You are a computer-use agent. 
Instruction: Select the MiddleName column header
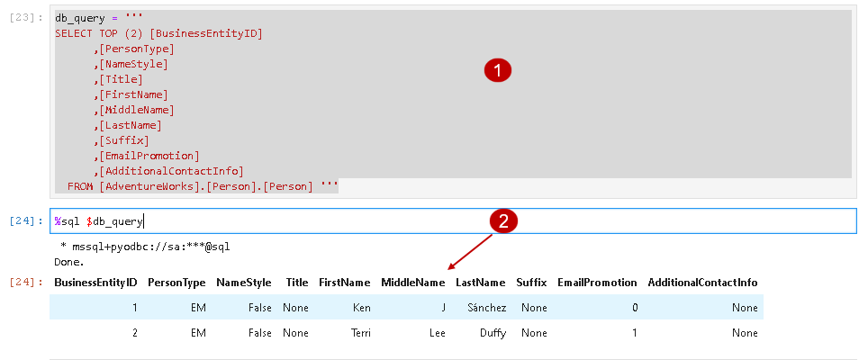(x=412, y=283)
